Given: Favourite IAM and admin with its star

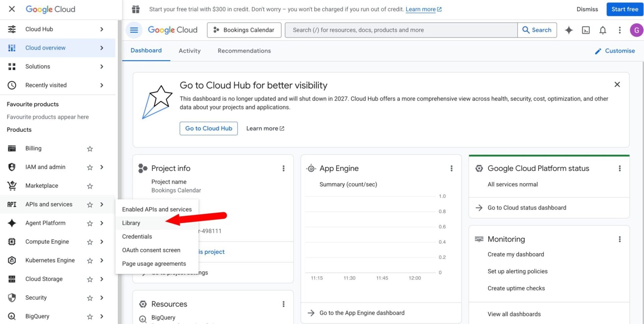Looking at the screenshot, I should (90, 167).
